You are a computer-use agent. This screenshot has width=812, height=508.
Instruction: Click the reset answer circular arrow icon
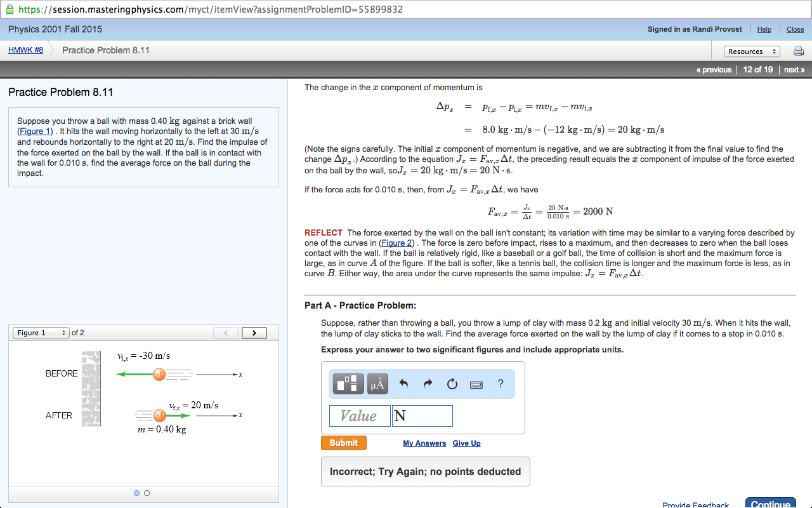451,383
